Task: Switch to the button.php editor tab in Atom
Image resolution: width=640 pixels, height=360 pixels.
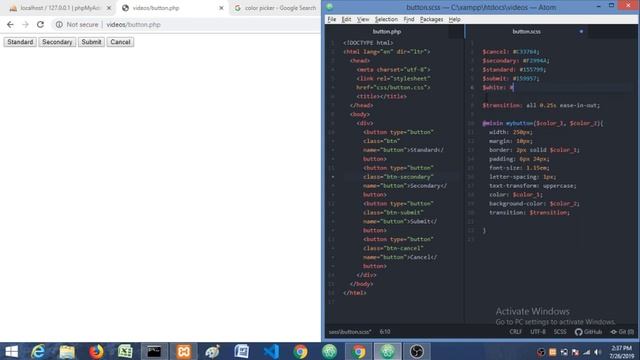Action: 387,31
